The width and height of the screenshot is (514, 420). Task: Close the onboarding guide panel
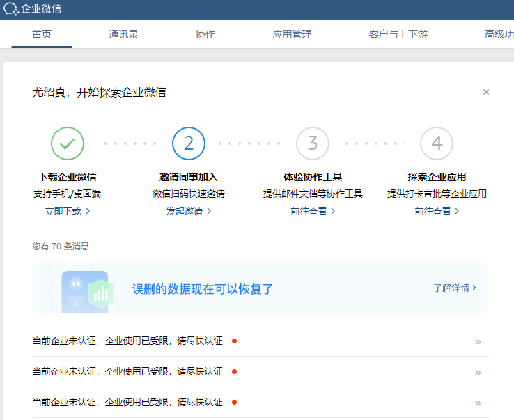[x=486, y=92]
